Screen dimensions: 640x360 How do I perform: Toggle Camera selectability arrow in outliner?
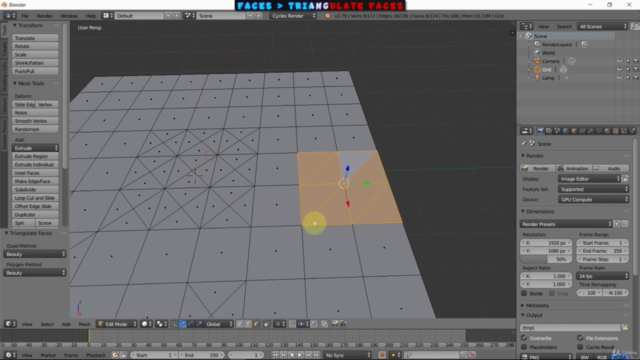point(628,61)
